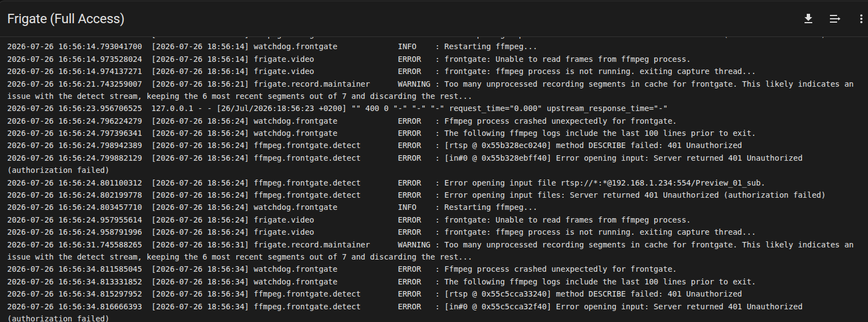This screenshot has width=868, height=322.
Task: Select the 127.0.0.1 request line with 400 status
Action: click(337, 108)
